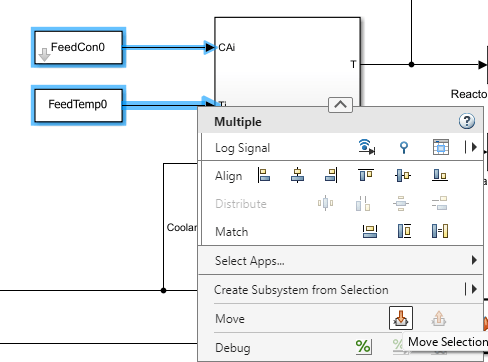The image size is (488, 362).
Task: Collapse the menu with the chevron-up button
Action: coord(340,105)
